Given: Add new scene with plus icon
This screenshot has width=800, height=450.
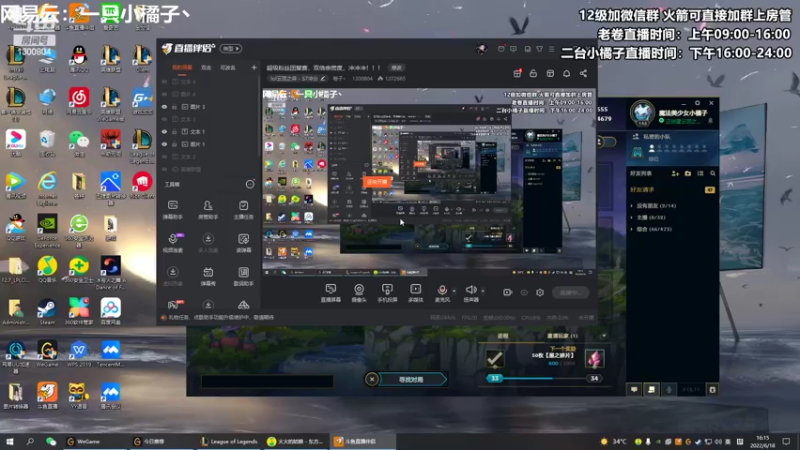Looking at the screenshot, I should (254, 67).
